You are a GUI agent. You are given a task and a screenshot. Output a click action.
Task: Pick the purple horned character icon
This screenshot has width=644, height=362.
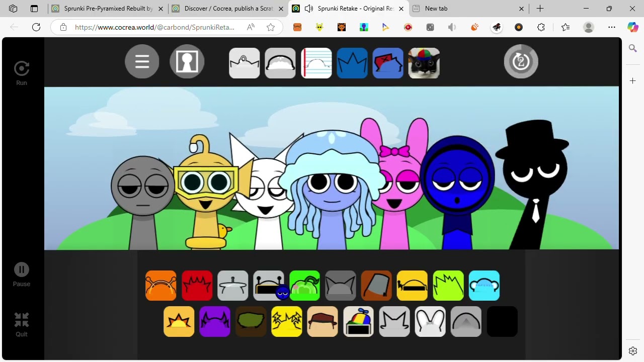(x=215, y=322)
